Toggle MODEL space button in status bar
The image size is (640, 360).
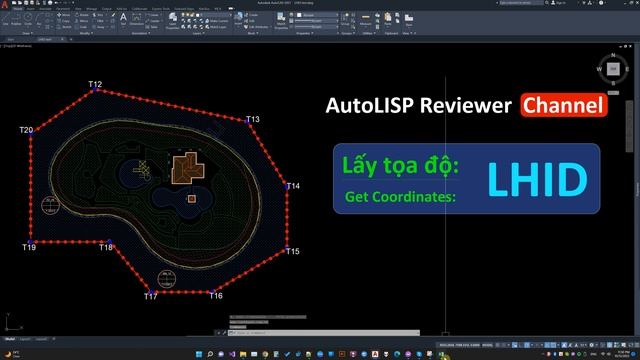click(487, 345)
